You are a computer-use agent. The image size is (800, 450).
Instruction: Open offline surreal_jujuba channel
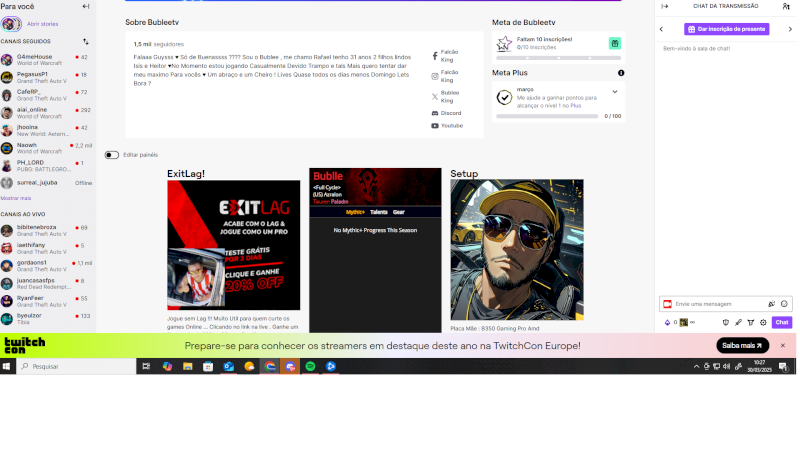[x=47, y=183]
